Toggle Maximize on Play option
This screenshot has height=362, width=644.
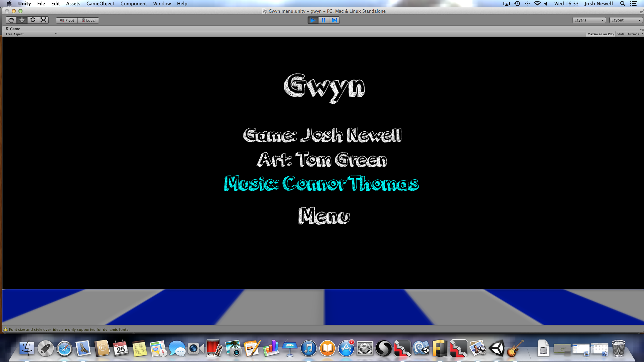tap(600, 34)
